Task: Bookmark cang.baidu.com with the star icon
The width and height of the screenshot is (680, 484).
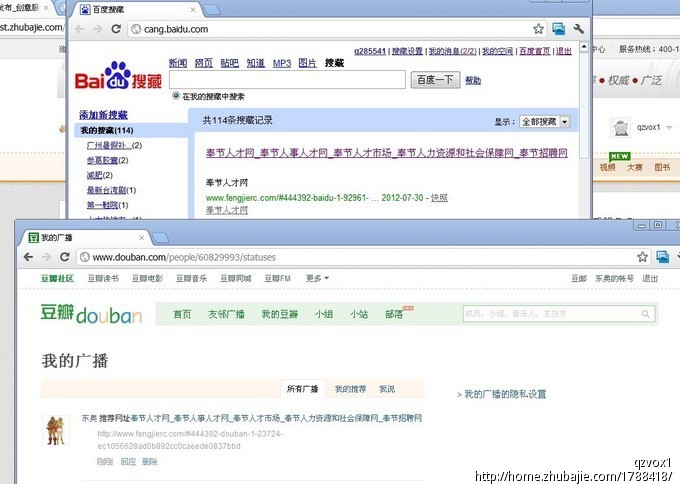Action: [x=538, y=29]
